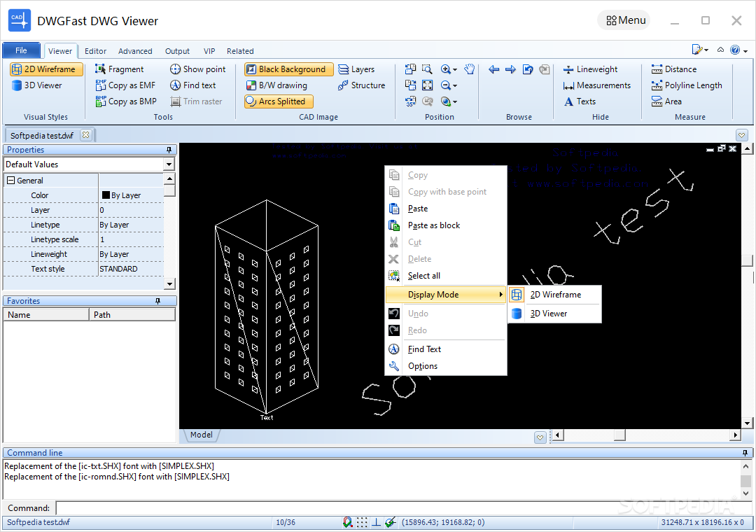Screen dimensions: 756x532
Task: Open the Zoom in dropdown arrow
Action: click(455, 70)
